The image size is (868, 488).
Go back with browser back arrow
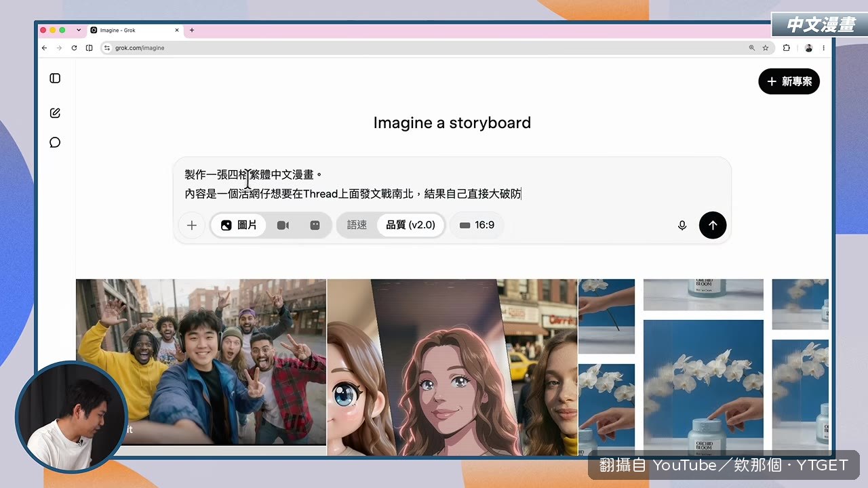pyautogui.click(x=44, y=48)
